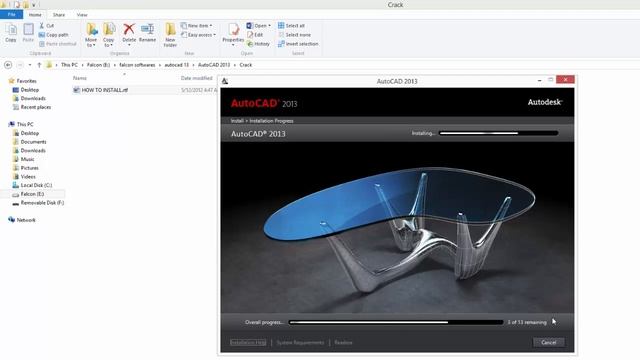The image size is (640, 360).
Task: Open the Easy access dropdown
Action: click(198, 35)
